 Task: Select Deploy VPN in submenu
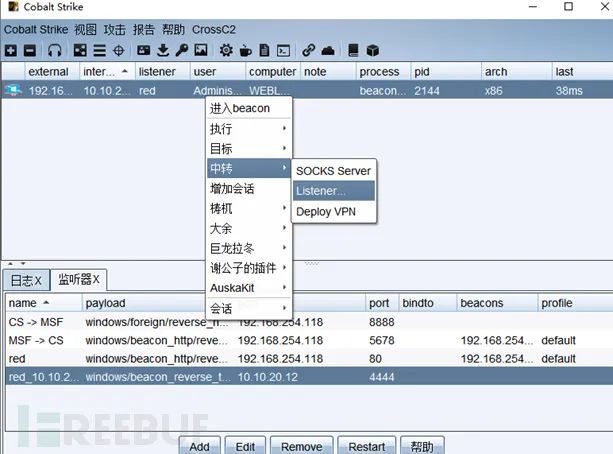[334, 212]
